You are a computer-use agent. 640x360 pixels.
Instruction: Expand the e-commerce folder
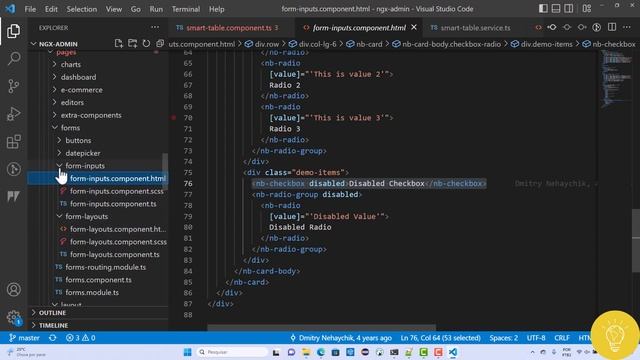coord(82,89)
